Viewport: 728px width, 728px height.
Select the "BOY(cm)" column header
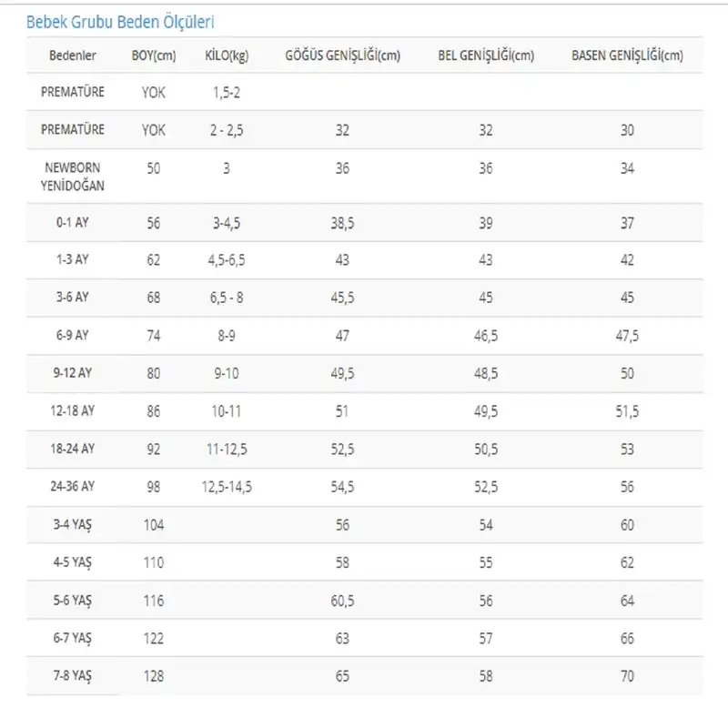[154, 56]
